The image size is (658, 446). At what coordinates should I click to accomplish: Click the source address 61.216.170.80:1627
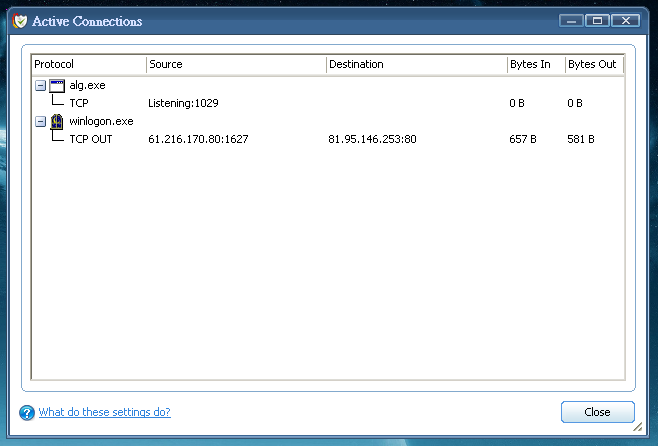(x=198, y=139)
